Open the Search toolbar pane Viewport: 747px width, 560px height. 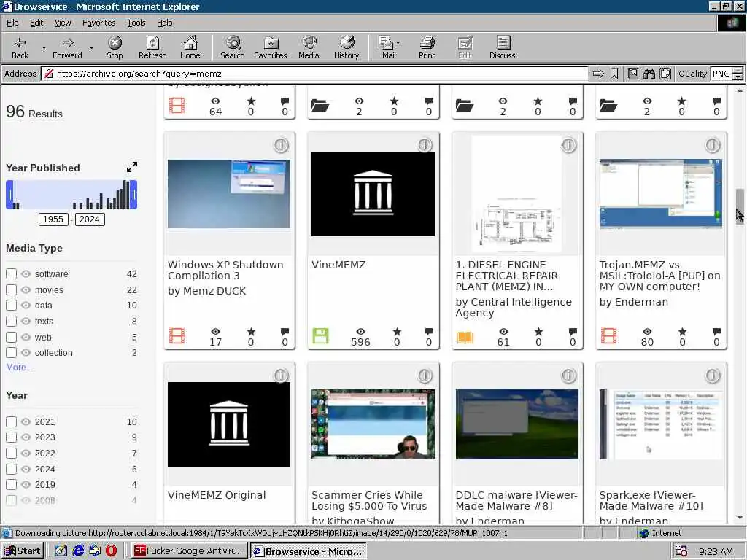pos(233,47)
